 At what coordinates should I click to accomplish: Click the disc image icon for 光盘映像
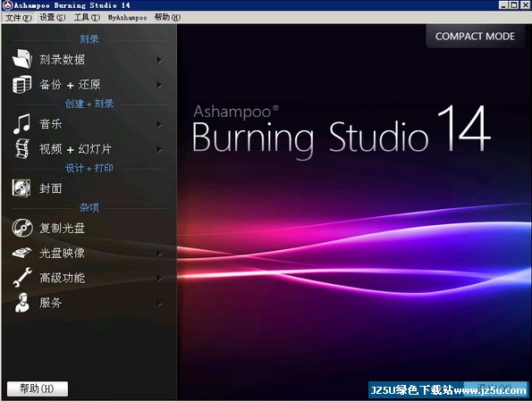coord(22,253)
